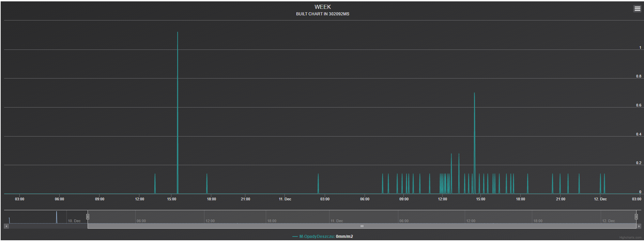Viewport: 644px width, 243px height.
Task: Grab the navigator's right range handle
Action: point(636,217)
